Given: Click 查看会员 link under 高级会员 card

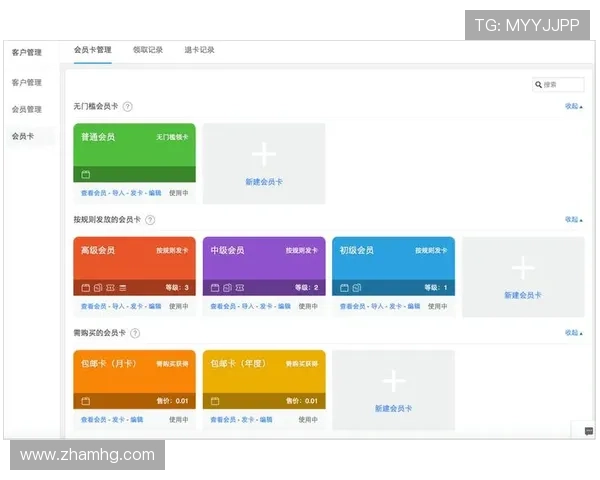Looking at the screenshot, I should click(x=93, y=306).
